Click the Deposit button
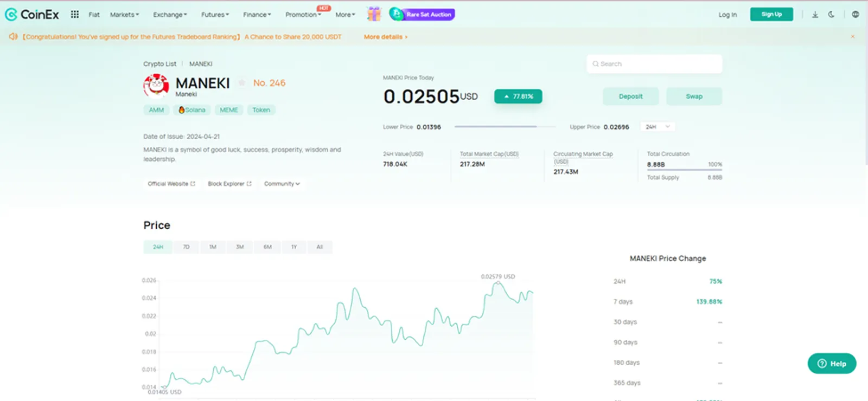 tap(631, 96)
